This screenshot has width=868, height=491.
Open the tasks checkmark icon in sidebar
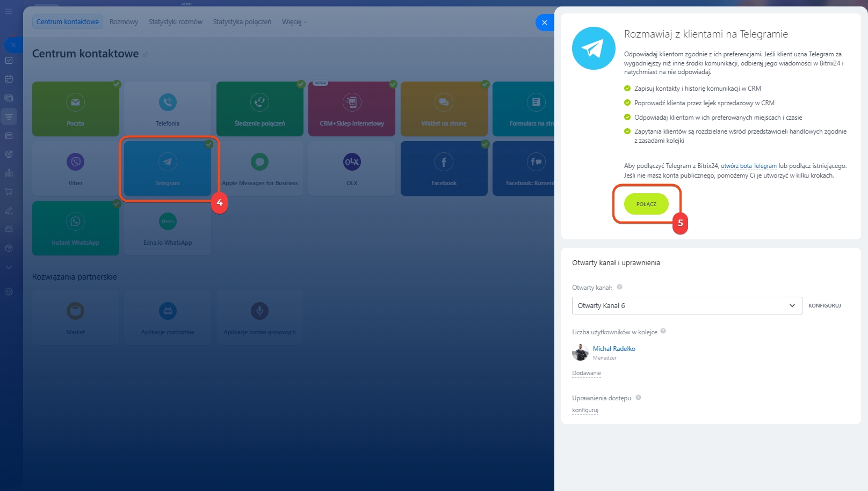coord(9,60)
